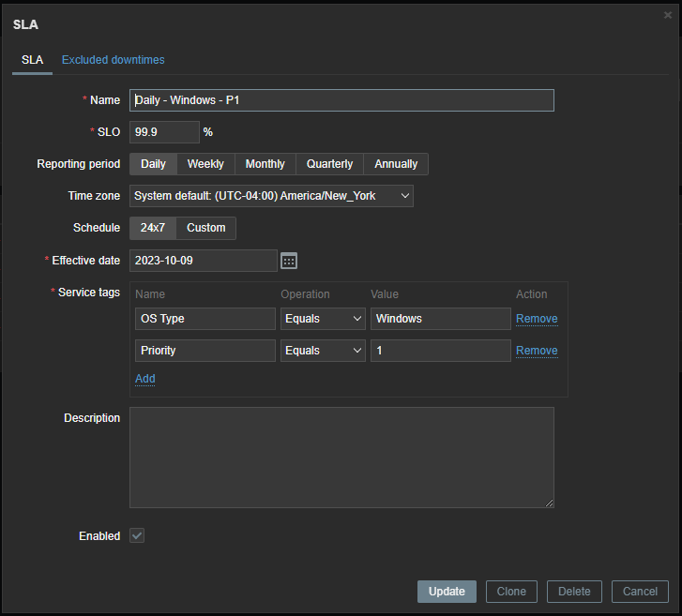The height and width of the screenshot is (616, 682).
Task: Remove the OS Type service tag
Action: click(x=537, y=319)
